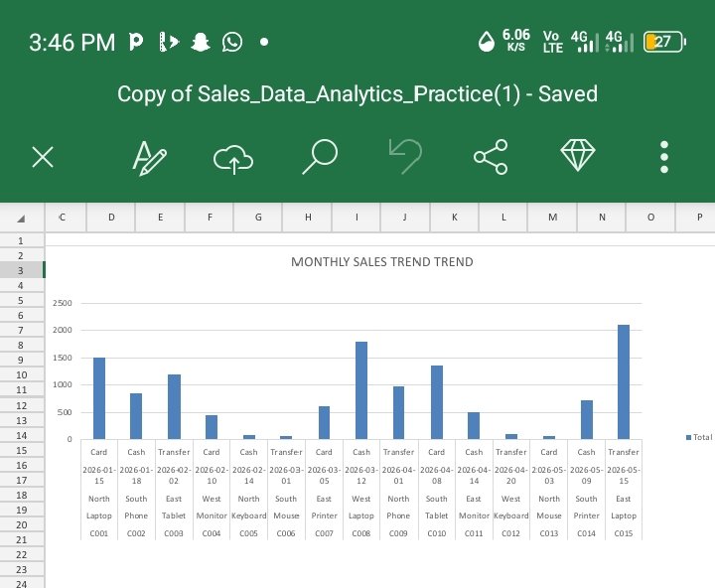Select the tallest bar for C015
Screen dimensions: 715x588
pyautogui.click(x=624, y=381)
